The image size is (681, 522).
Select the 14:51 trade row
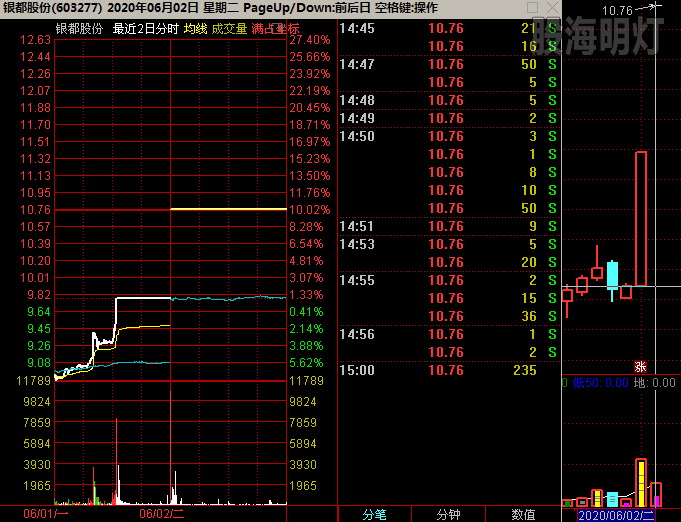450,226
